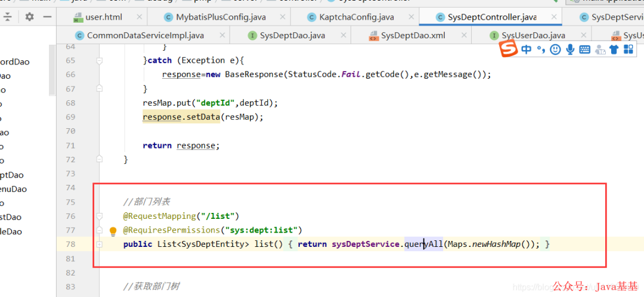The image size is (644, 297).
Task: Click the Sogou S logo icon
Action: [x=509, y=49]
